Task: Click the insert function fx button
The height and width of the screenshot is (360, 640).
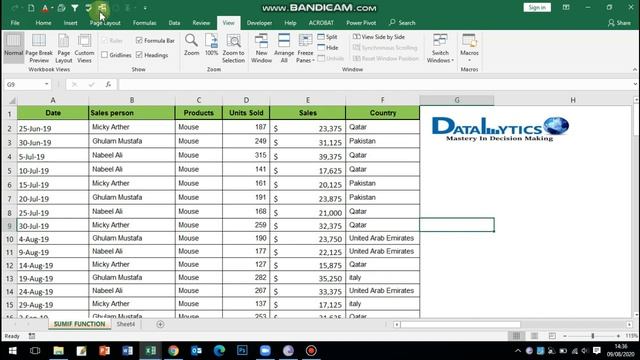Action: pyautogui.click(x=108, y=84)
